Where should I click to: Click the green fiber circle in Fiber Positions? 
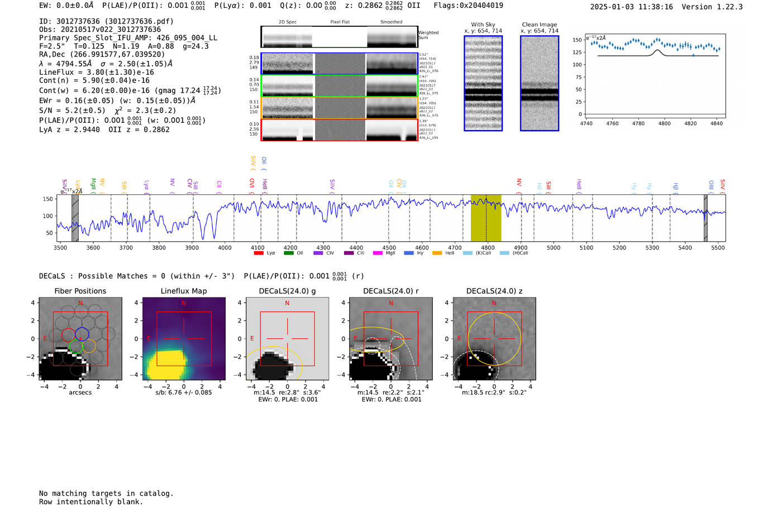click(76, 346)
